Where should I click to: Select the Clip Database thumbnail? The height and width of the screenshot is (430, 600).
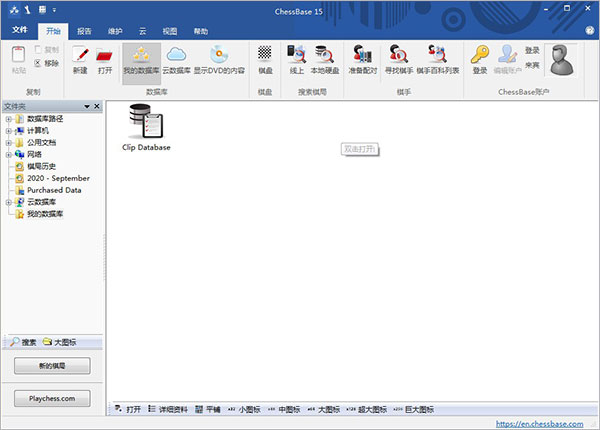point(146,127)
